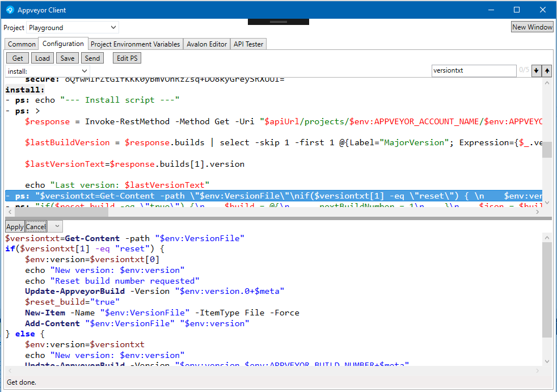
Task: Click the $lastVersionText=$response.builds[1].version line
Action: 134,164
